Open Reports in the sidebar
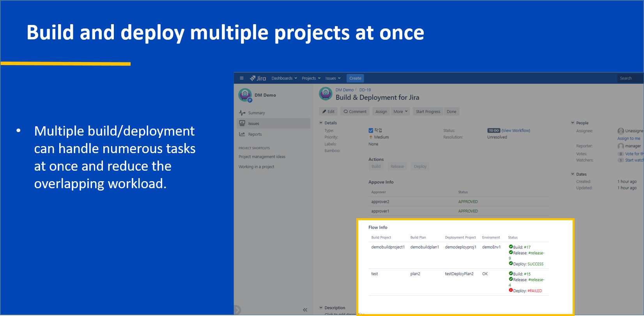 255,134
